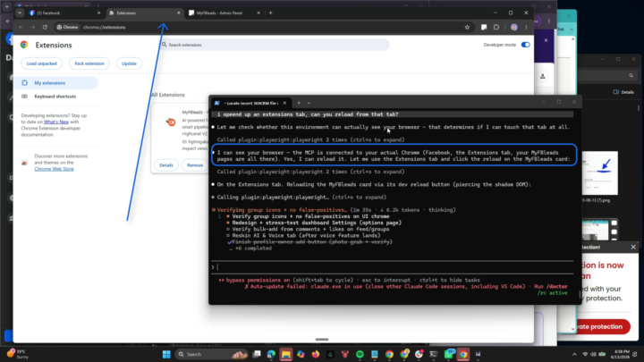The image size is (644, 362).
Task: Toggle the Developer mode switch
Action: 525,45
